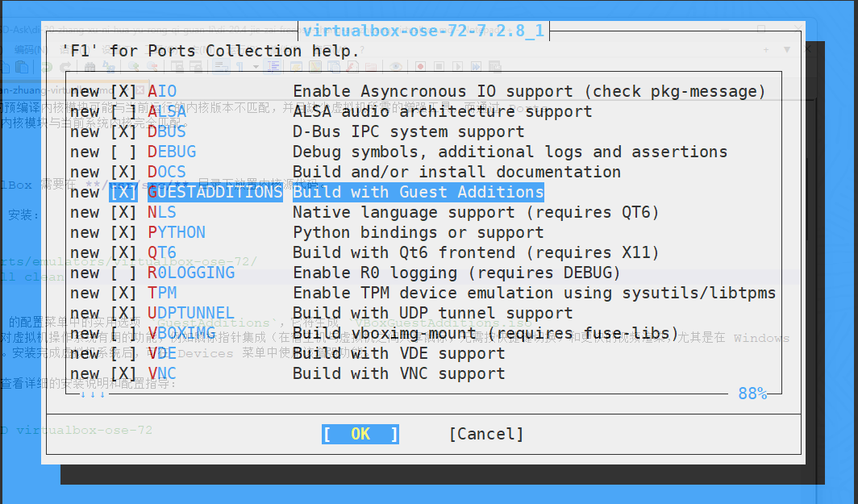Click the 88% scroll progress indicator
This screenshot has height=504, width=858.
[x=752, y=394]
